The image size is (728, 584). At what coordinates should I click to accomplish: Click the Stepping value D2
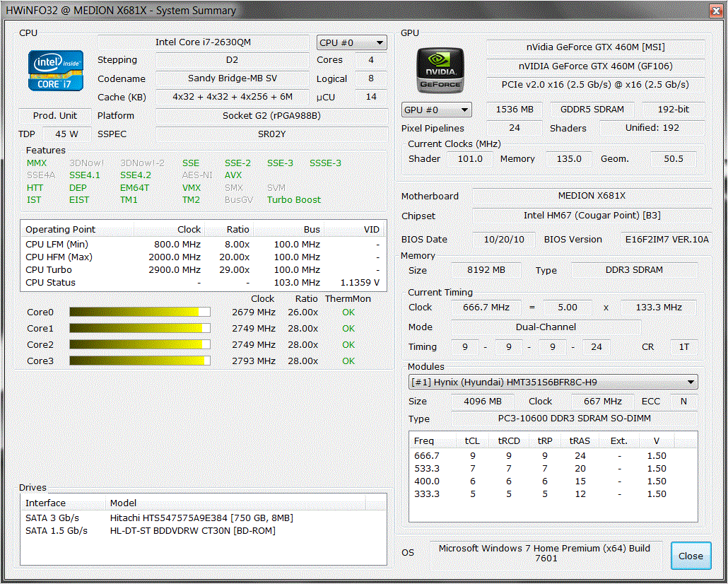pyautogui.click(x=232, y=60)
